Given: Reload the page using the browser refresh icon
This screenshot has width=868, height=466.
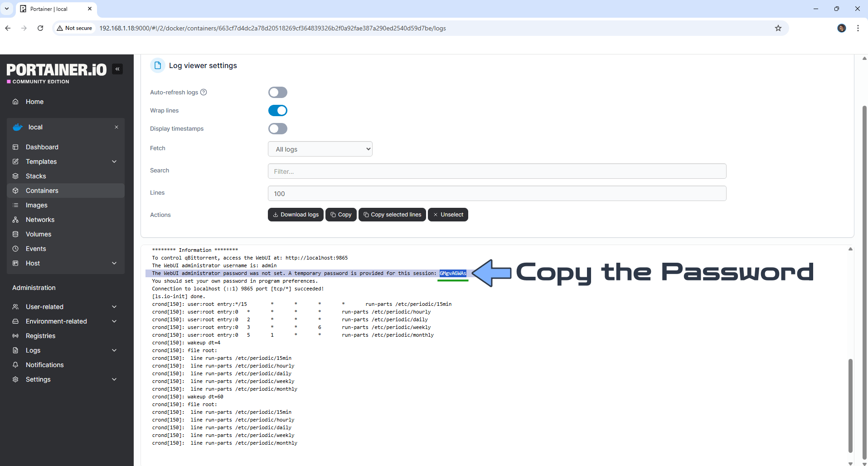Looking at the screenshot, I should tap(40, 28).
